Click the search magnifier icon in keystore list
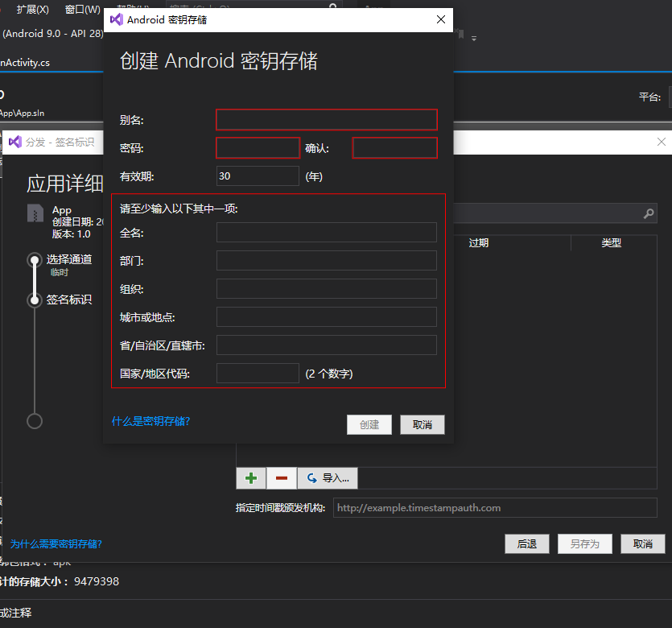Viewport: 672px width, 628px height. point(647,213)
